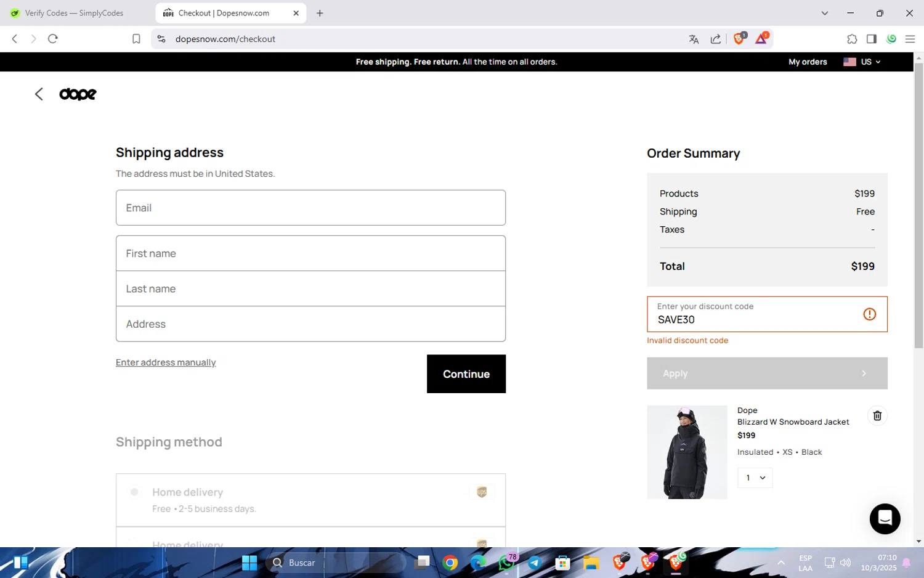924x578 pixels.
Task: Open Task View in the taskbar
Action: point(422,563)
